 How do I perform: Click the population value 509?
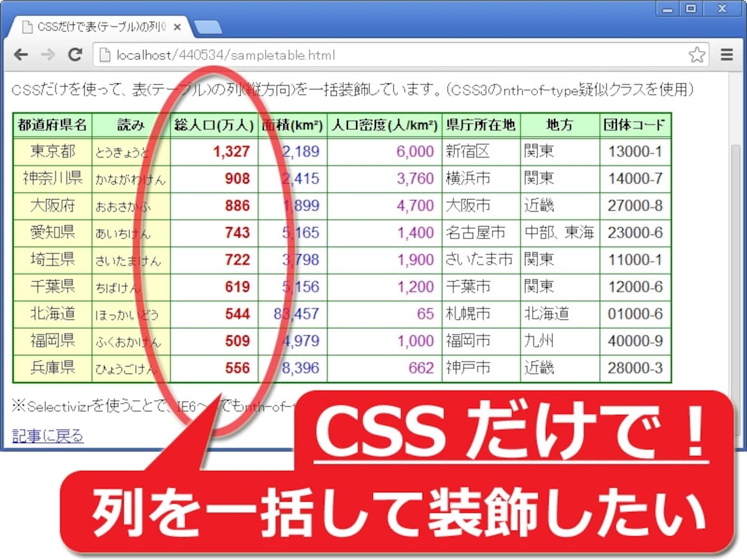click(x=237, y=341)
